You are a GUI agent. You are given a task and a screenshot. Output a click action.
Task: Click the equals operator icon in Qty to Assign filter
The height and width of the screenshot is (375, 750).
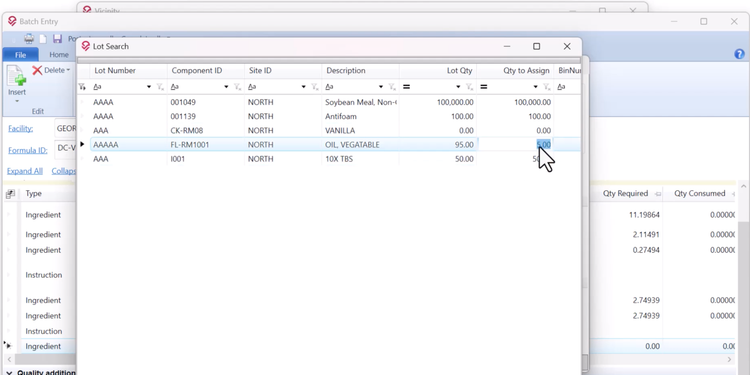[484, 87]
